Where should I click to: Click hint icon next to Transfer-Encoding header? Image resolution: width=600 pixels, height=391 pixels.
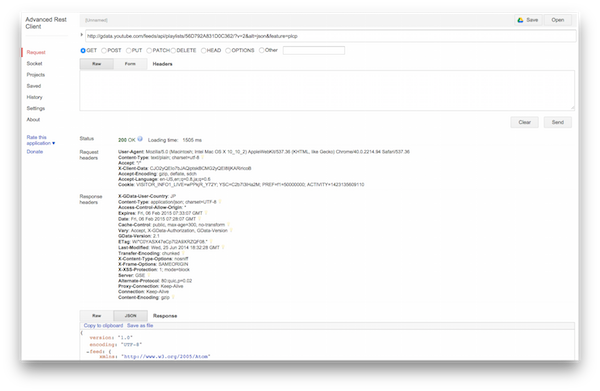pyautogui.click(x=183, y=253)
